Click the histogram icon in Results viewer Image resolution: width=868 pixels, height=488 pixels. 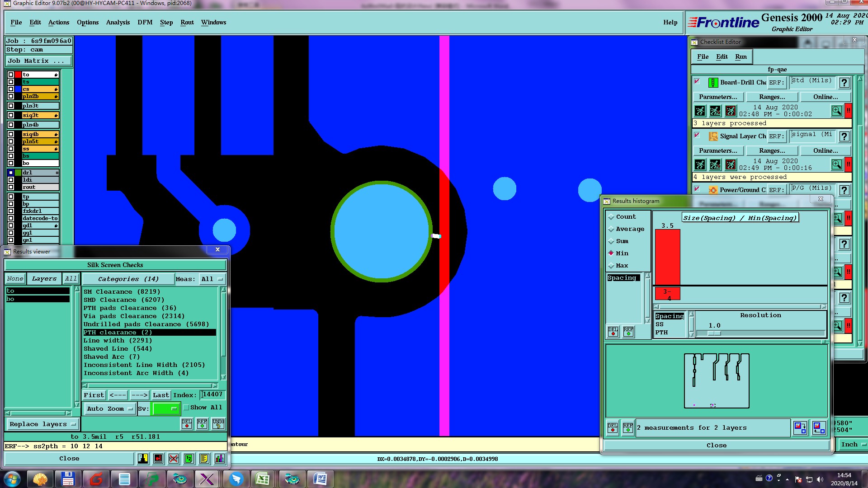tap(219, 459)
